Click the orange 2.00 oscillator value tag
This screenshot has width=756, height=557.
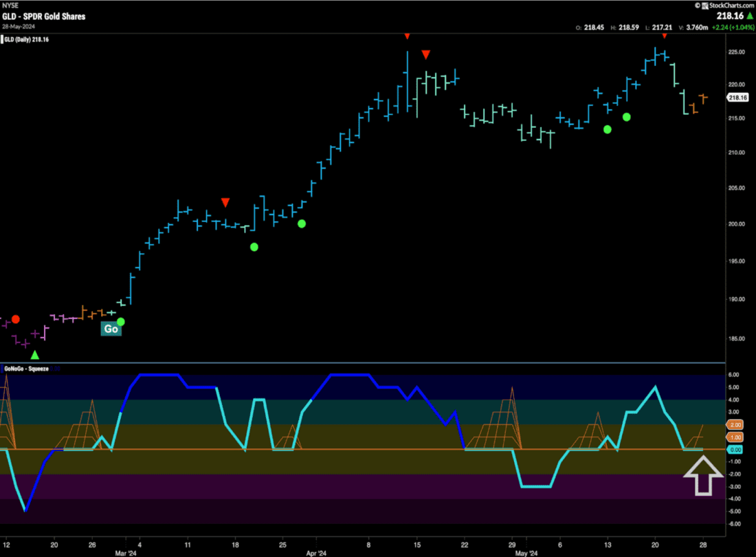pos(735,425)
